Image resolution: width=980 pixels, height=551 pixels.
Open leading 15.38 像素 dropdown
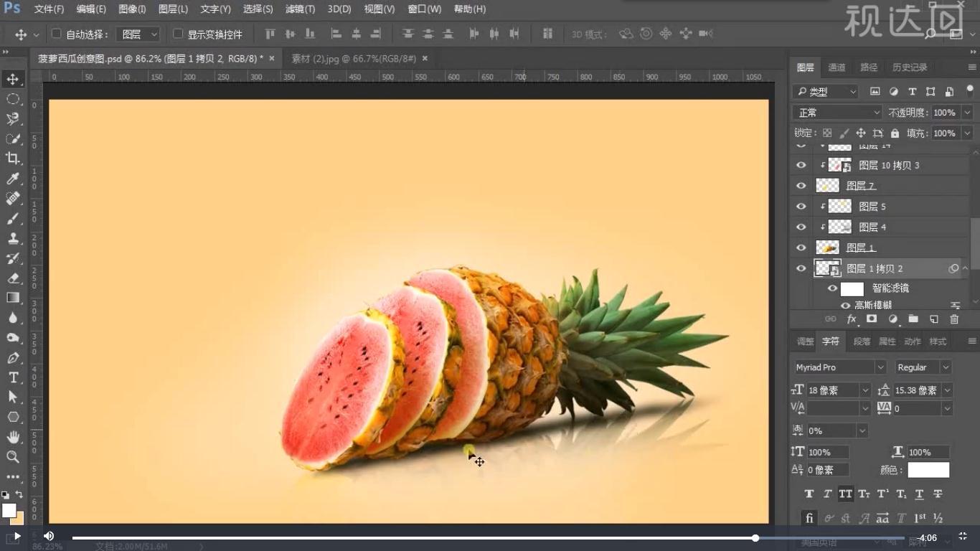[x=947, y=390]
